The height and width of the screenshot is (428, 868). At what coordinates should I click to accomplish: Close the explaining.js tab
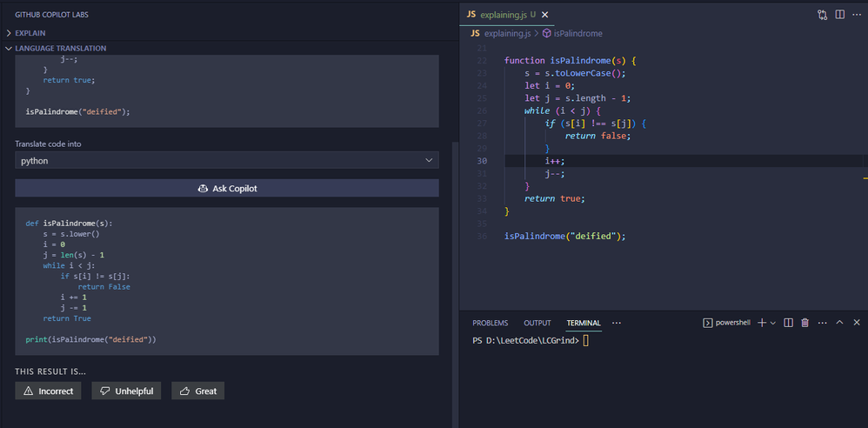pyautogui.click(x=544, y=15)
